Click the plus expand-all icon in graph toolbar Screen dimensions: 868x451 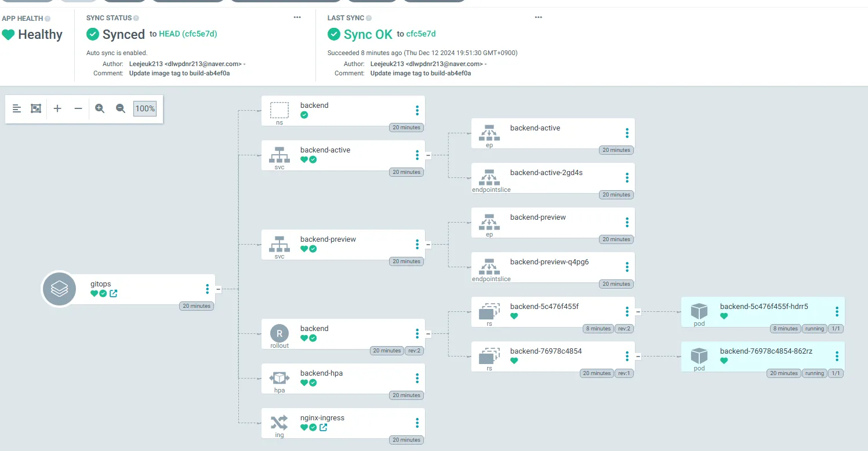click(x=57, y=108)
